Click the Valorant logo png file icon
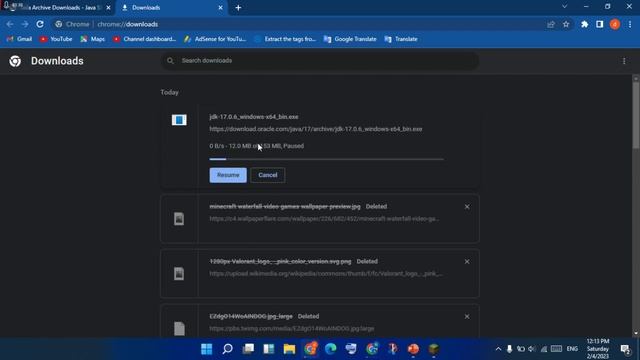 click(179, 273)
